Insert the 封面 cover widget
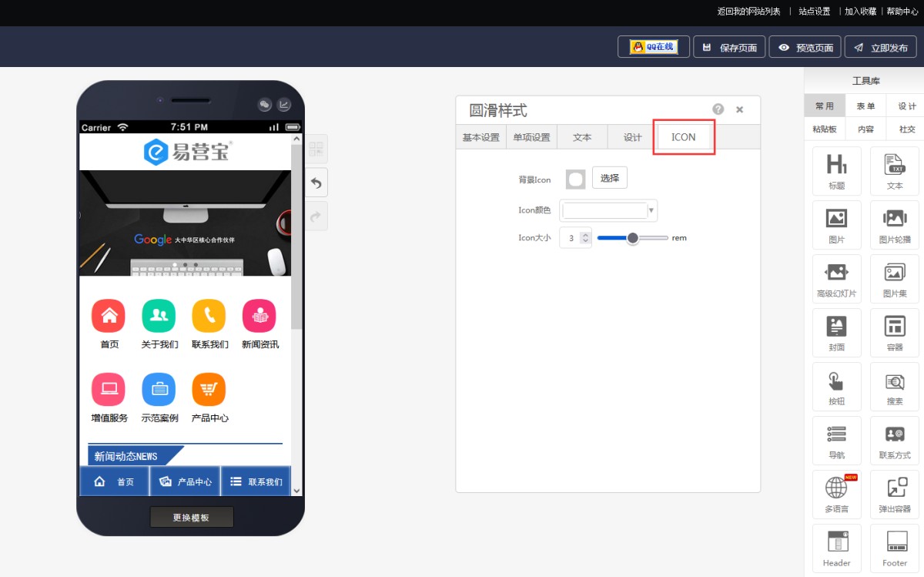Image resolution: width=924 pixels, height=577 pixels. [836, 333]
